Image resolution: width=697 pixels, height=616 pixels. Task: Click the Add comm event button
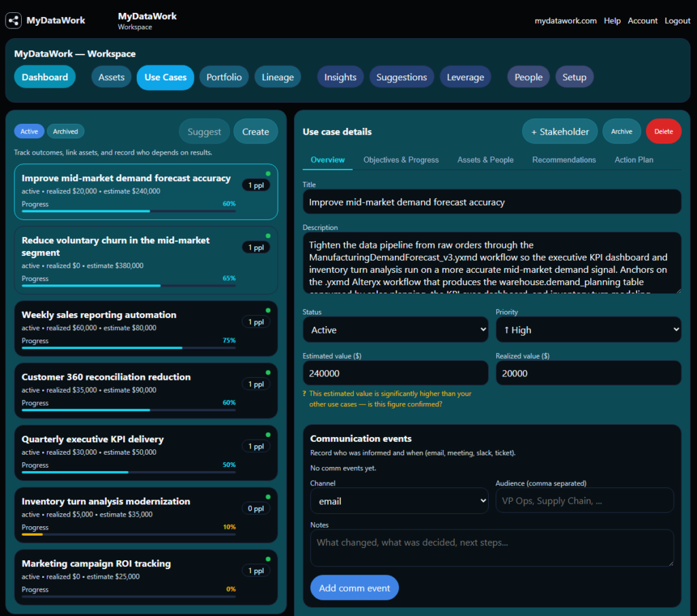pos(354,588)
